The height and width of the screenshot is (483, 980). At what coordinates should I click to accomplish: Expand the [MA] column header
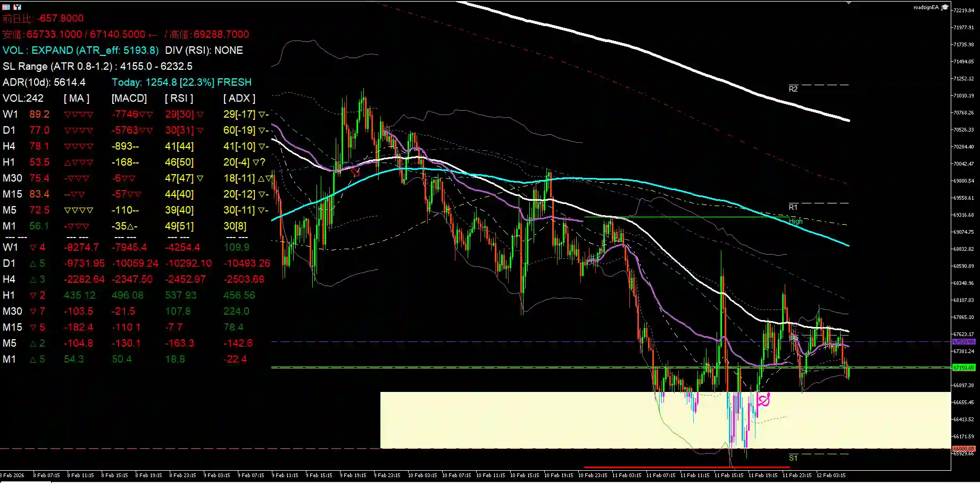coord(76,98)
